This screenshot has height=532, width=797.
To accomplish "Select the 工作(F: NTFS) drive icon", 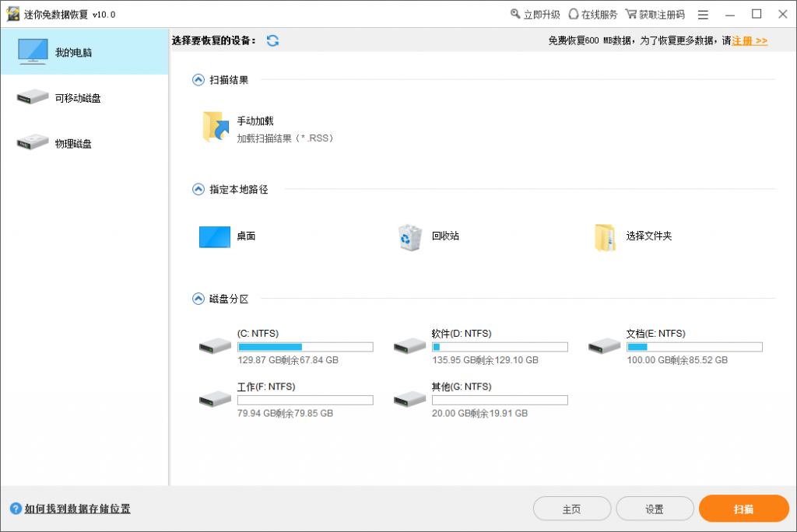I will pos(215,399).
